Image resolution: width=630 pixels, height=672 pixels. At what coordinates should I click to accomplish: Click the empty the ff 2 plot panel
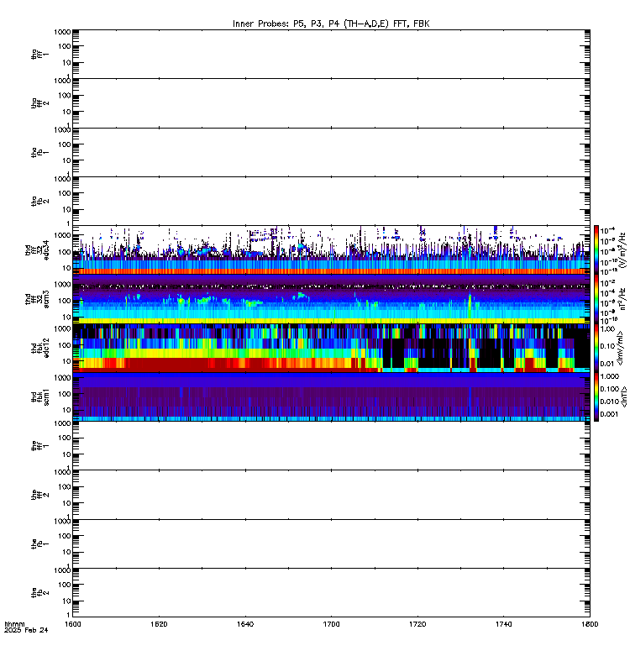coord(331,495)
